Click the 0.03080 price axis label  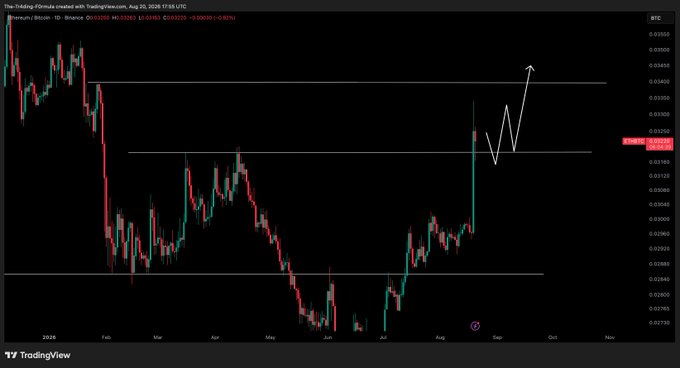[660, 190]
